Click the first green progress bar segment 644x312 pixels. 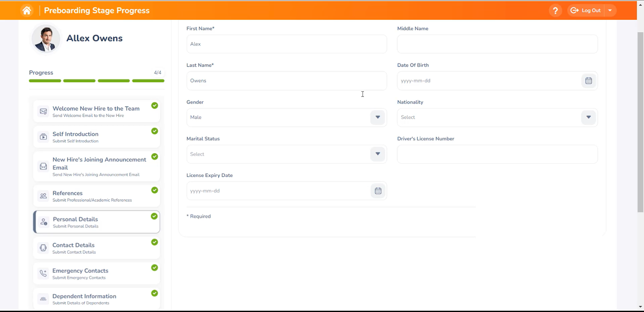point(45,81)
